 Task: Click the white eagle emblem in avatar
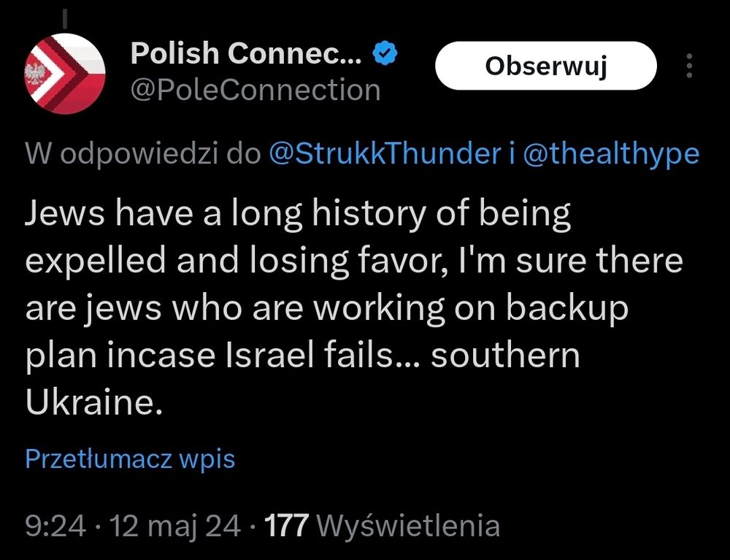[34, 74]
